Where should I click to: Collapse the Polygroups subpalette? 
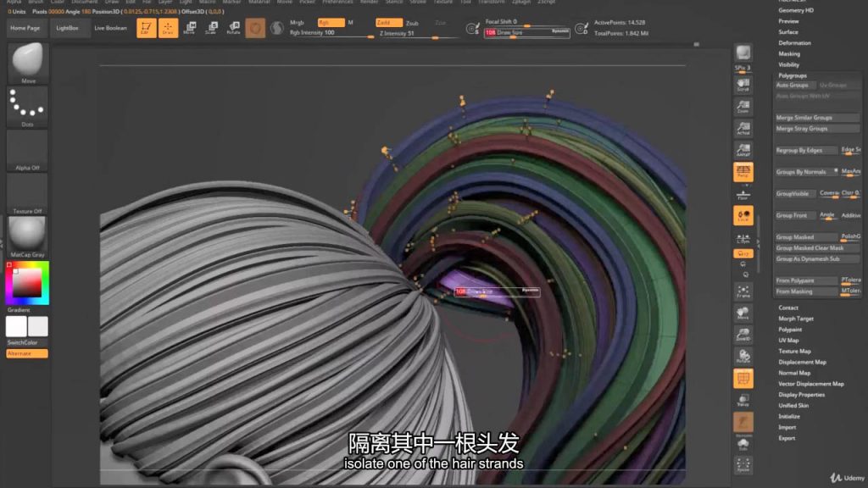[793, 75]
